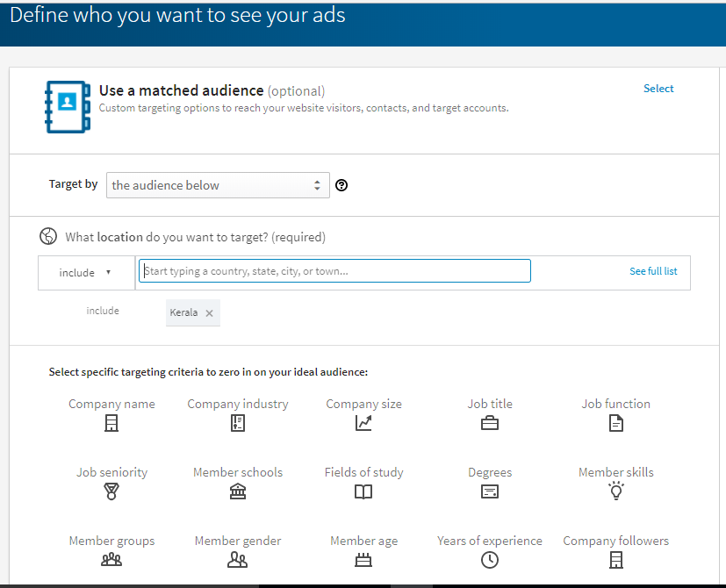Click the Company name building icon
This screenshot has width=726, height=588.
[111, 423]
